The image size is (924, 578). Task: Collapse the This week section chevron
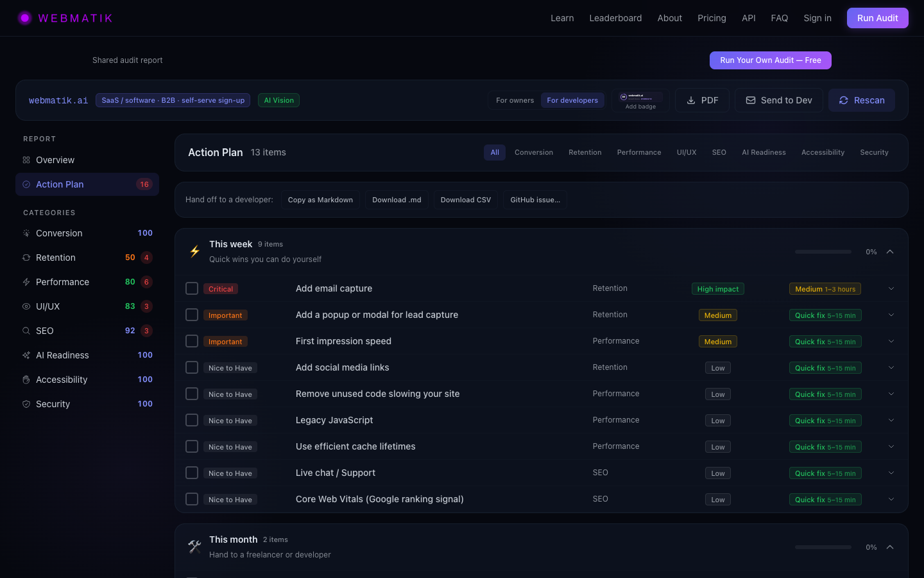[890, 252]
